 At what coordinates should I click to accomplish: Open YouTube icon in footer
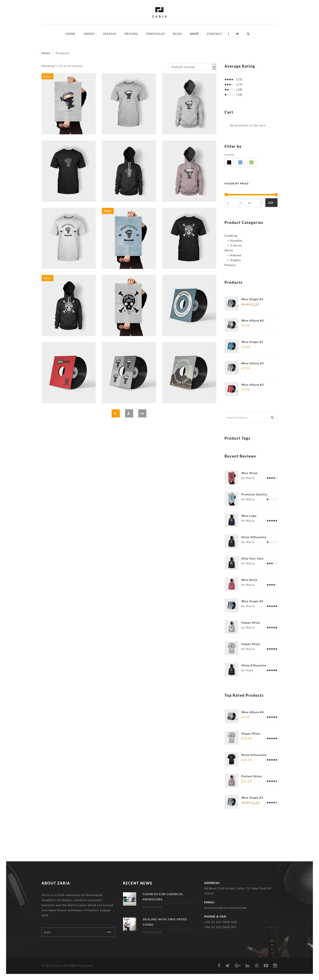point(266,965)
